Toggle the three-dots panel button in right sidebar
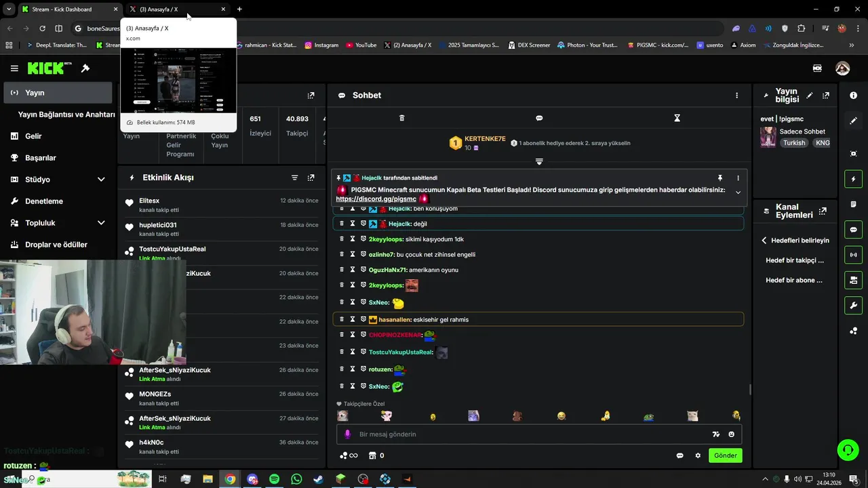The height and width of the screenshot is (488, 868). [853, 331]
